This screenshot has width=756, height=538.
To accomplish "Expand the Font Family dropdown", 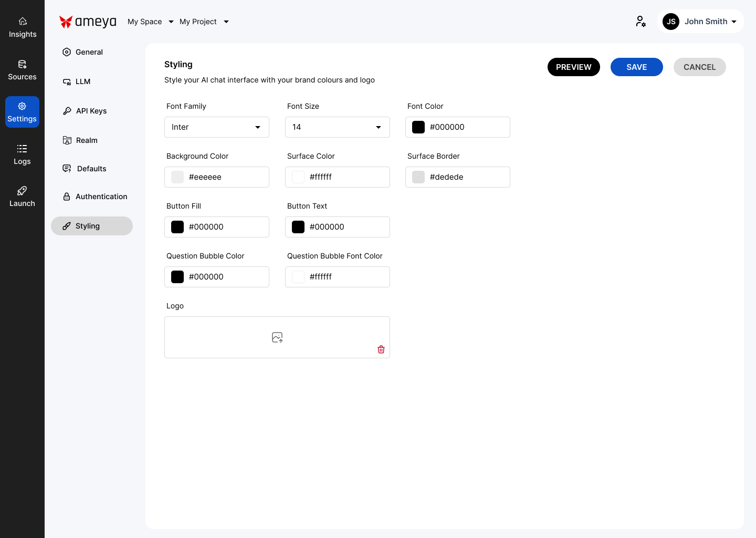I will pyautogui.click(x=216, y=127).
